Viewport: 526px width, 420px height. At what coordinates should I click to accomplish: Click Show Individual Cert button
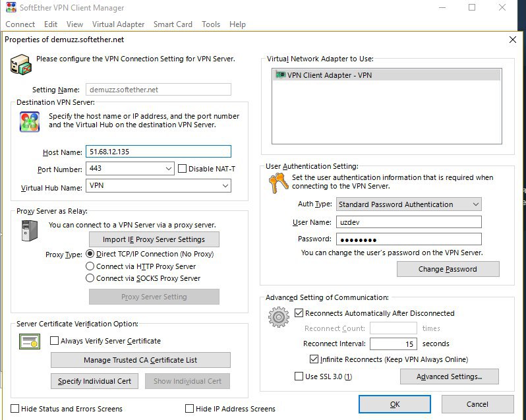point(187,381)
